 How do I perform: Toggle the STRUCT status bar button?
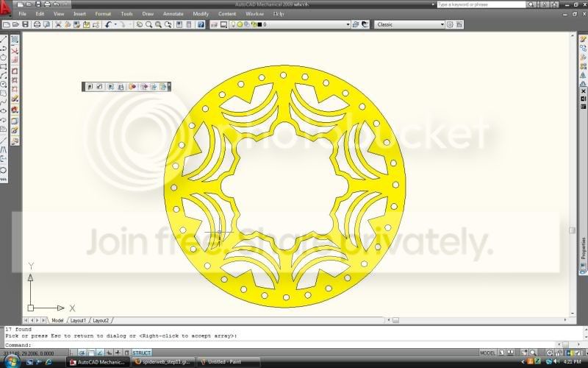(x=142, y=353)
